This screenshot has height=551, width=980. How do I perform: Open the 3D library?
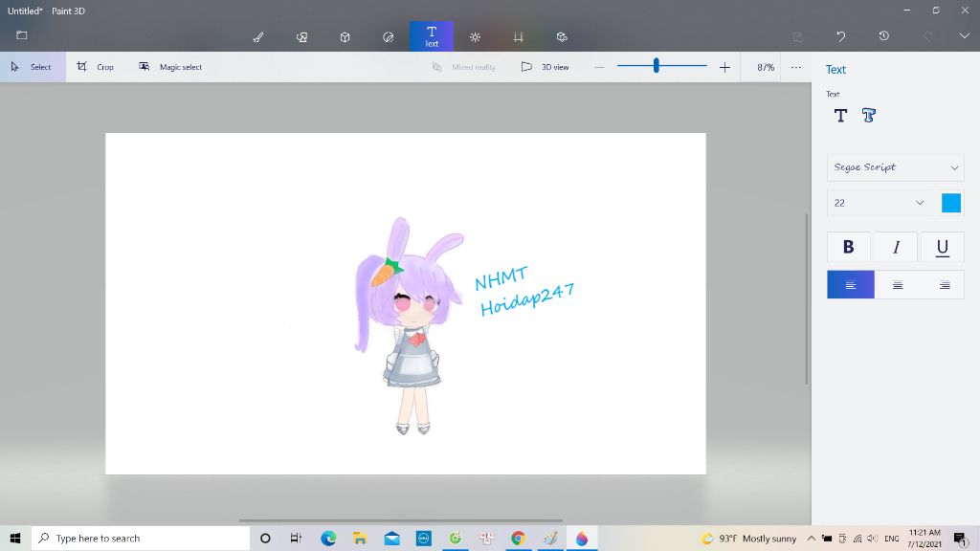(562, 37)
